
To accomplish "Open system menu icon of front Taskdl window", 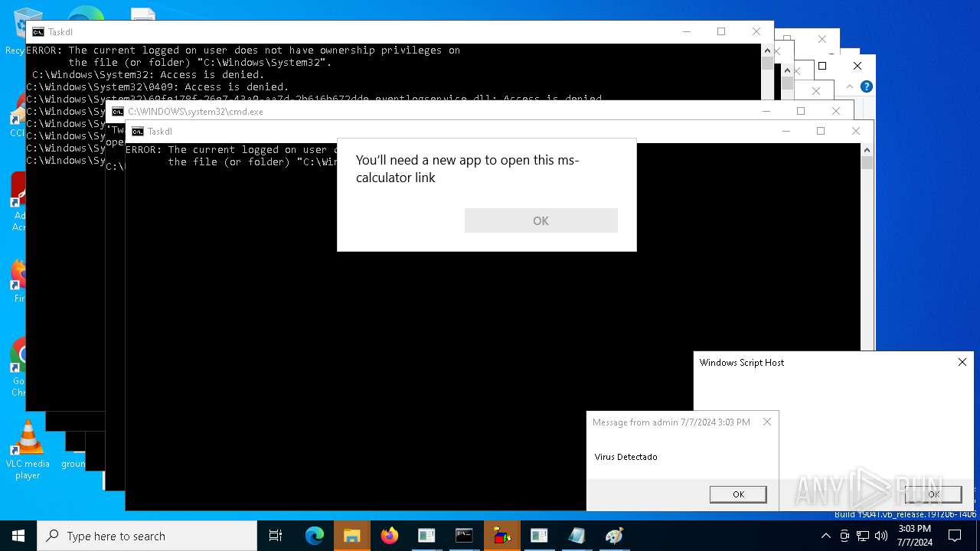I will point(138,132).
